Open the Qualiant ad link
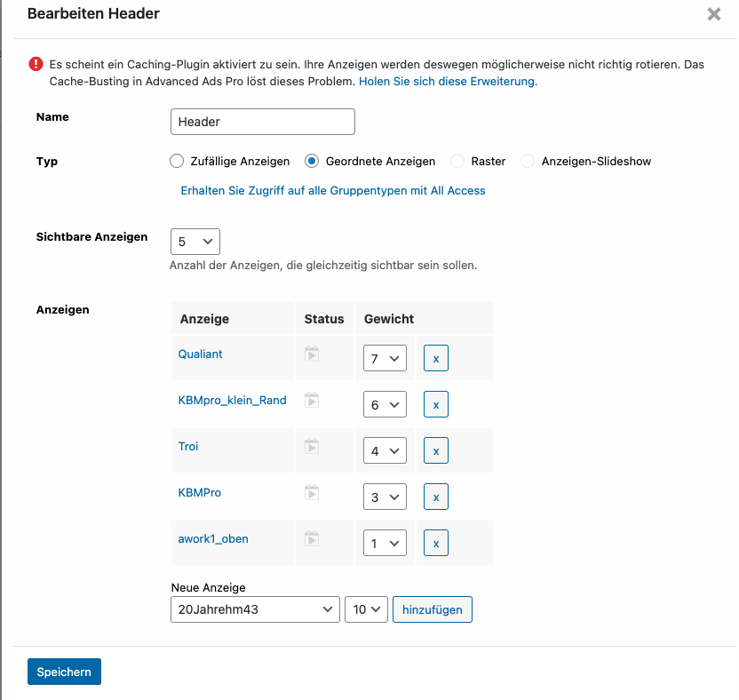Viewport: 739px width, 700px height. 201,354
